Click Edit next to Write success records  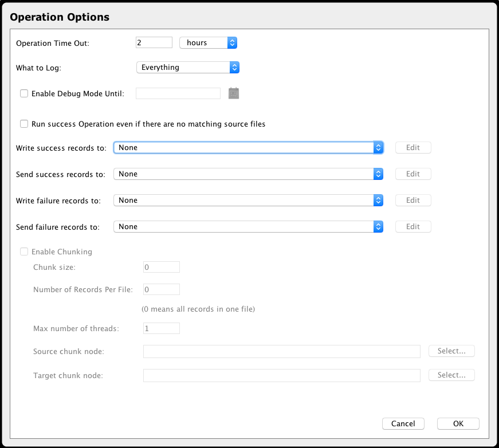click(412, 148)
